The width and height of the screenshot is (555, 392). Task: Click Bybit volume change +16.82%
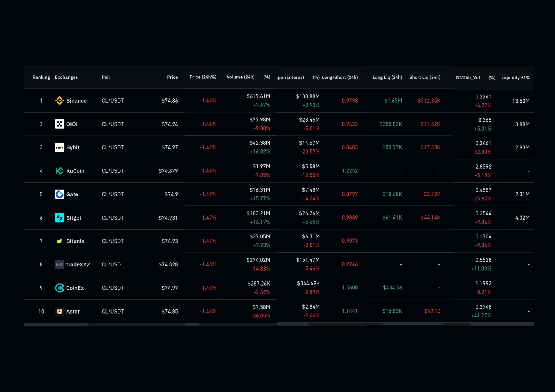click(x=260, y=152)
